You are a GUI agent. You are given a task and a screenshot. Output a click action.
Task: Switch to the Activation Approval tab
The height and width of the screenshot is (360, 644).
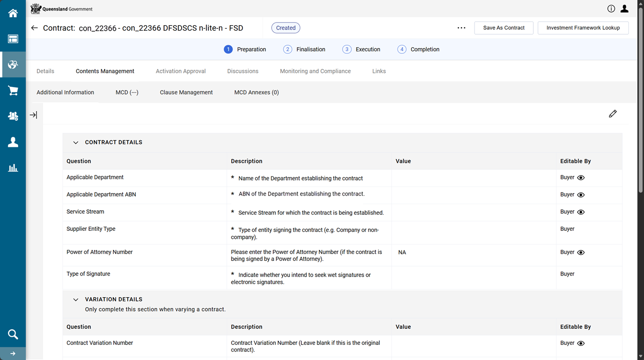coord(181,71)
